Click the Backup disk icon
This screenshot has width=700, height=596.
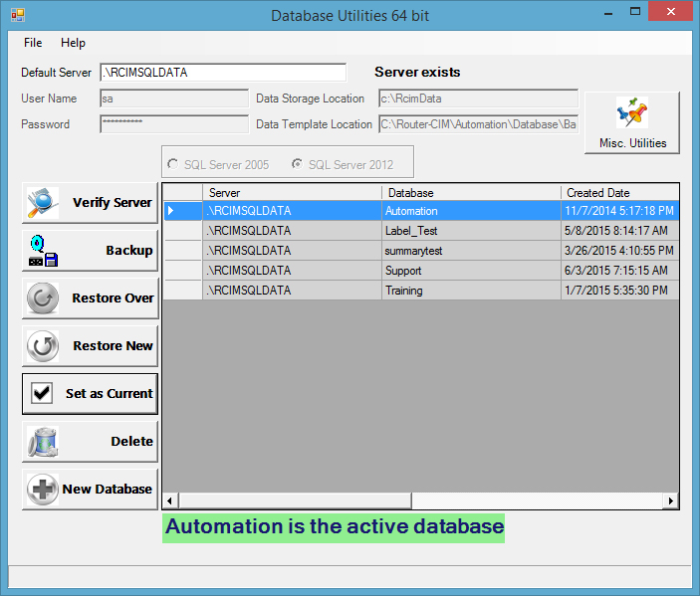tap(43, 251)
